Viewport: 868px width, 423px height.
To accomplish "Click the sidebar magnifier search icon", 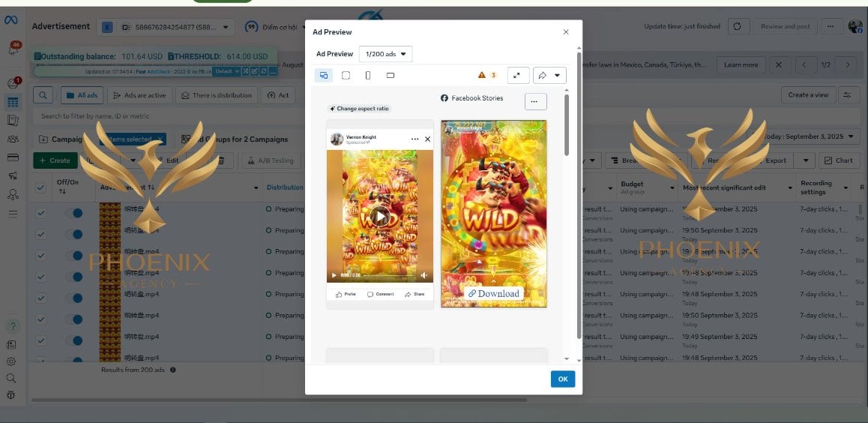I will [11, 378].
